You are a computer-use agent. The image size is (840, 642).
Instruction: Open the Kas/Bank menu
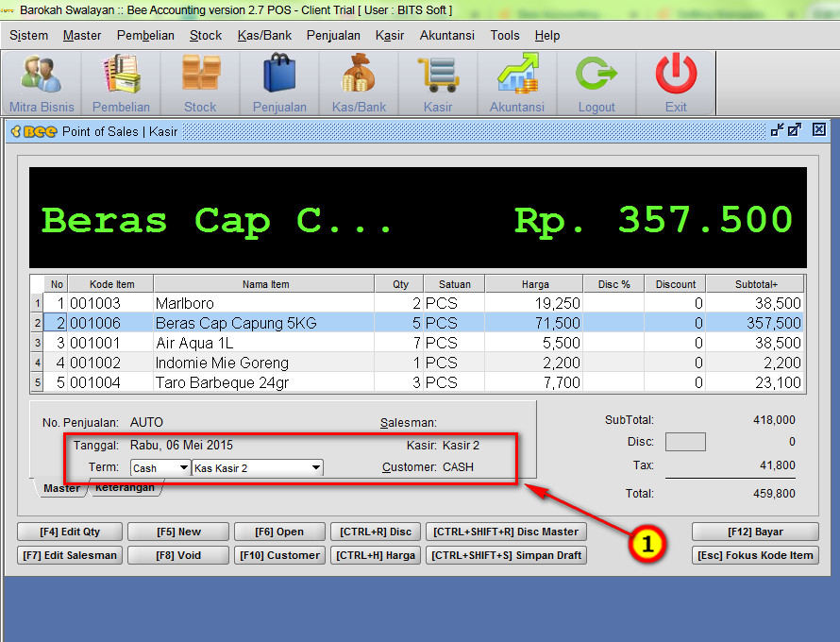pos(264,35)
